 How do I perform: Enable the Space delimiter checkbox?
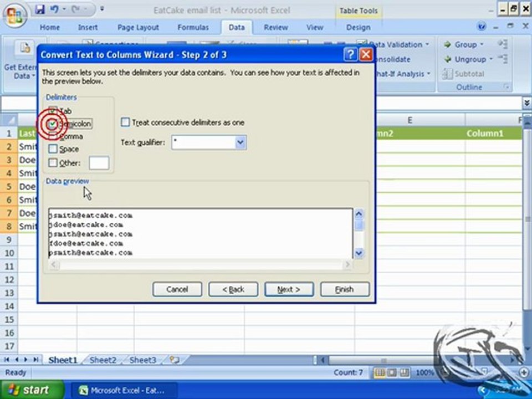point(53,149)
